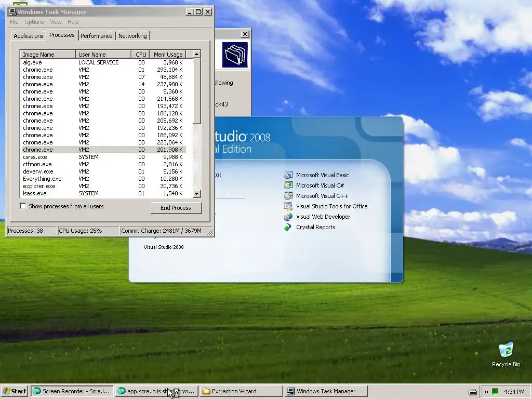Click the Microsoft Visual Basic icon
The image size is (532, 399).
pyautogui.click(x=288, y=175)
